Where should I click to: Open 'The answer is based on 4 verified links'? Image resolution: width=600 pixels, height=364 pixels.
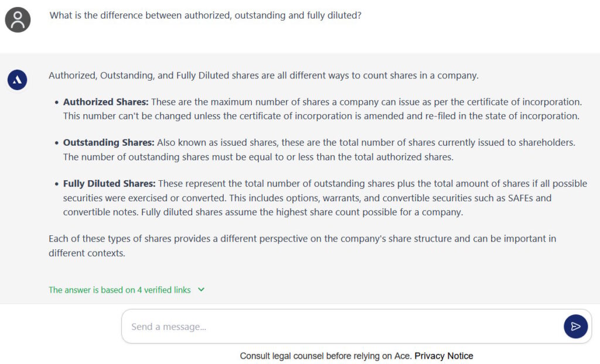coord(120,290)
